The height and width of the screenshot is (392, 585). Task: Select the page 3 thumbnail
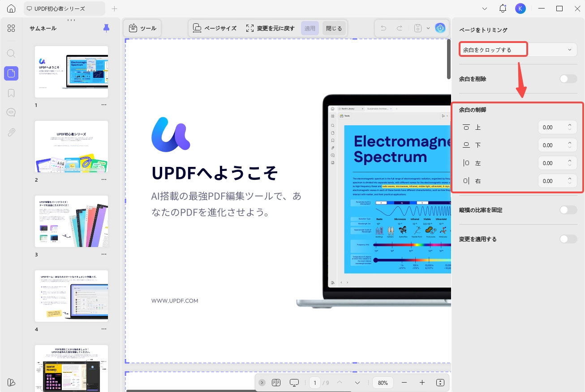point(72,222)
